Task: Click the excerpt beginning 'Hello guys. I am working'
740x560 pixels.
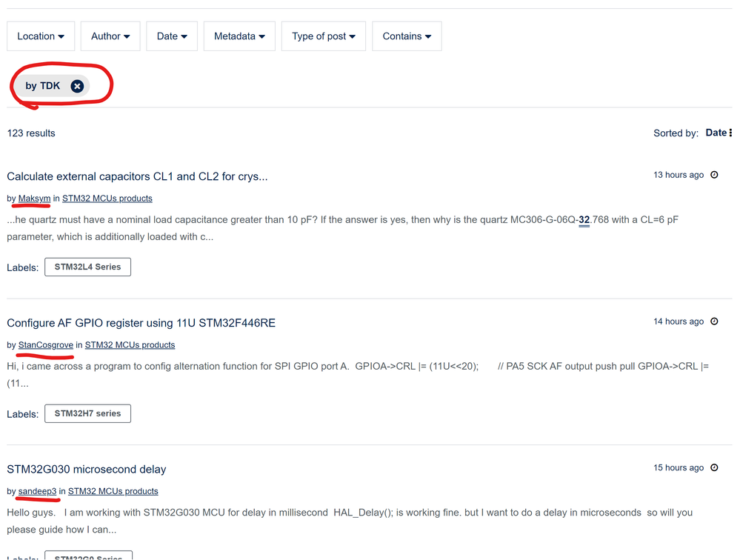Action: click(x=350, y=521)
